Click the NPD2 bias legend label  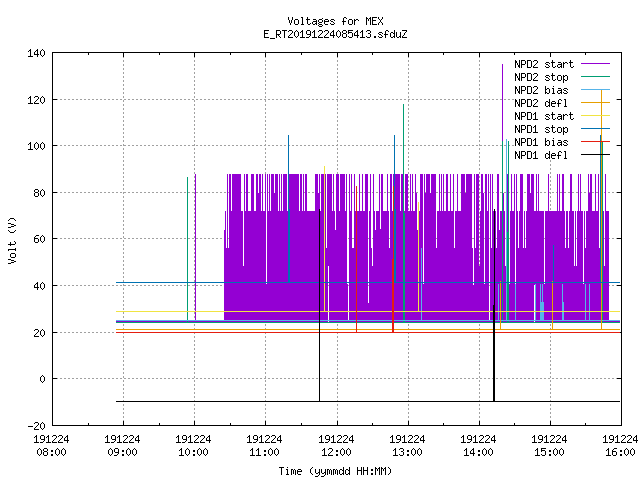click(x=541, y=90)
